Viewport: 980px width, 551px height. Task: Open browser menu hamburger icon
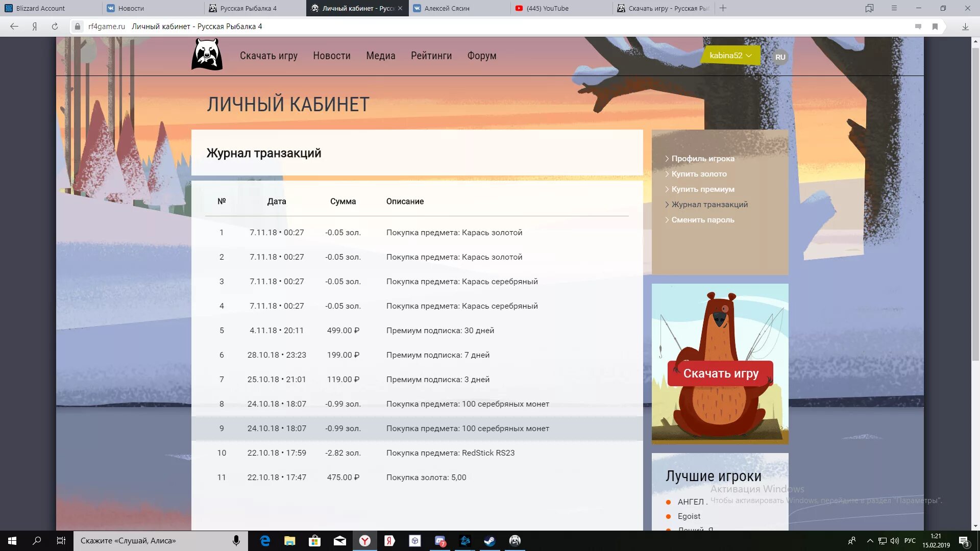[x=894, y=8]
